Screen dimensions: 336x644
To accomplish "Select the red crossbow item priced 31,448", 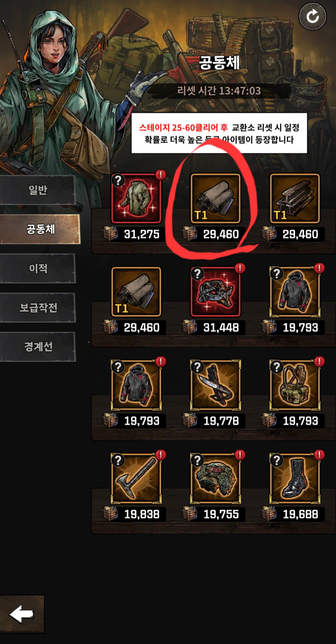I will (x=216, y=292).
